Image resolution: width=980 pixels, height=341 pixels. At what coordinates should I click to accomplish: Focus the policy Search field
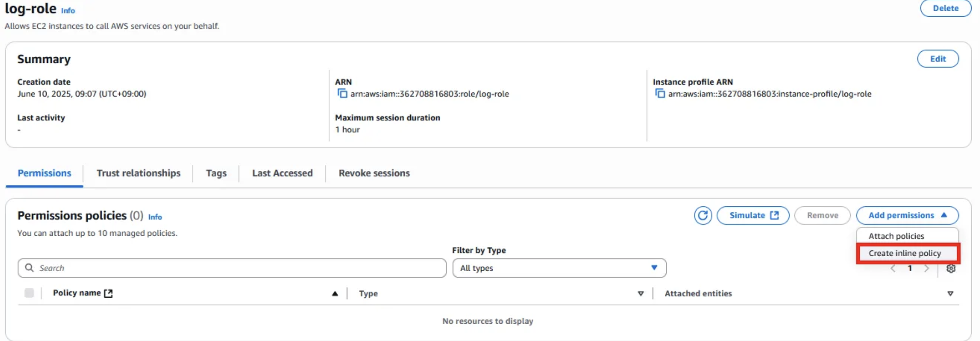point(232,268)
